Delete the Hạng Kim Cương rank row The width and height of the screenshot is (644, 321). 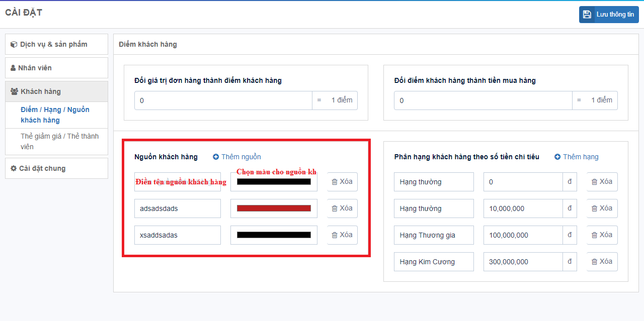(602, 262)
